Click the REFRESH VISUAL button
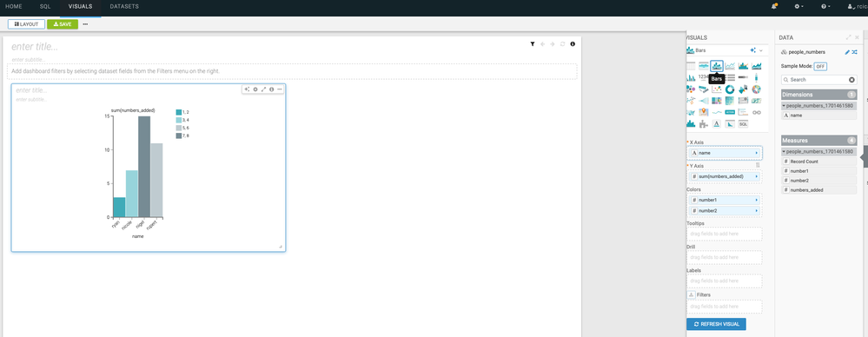Screen dimensions: 868x337 pyautogui.click(x=716, y=324)
